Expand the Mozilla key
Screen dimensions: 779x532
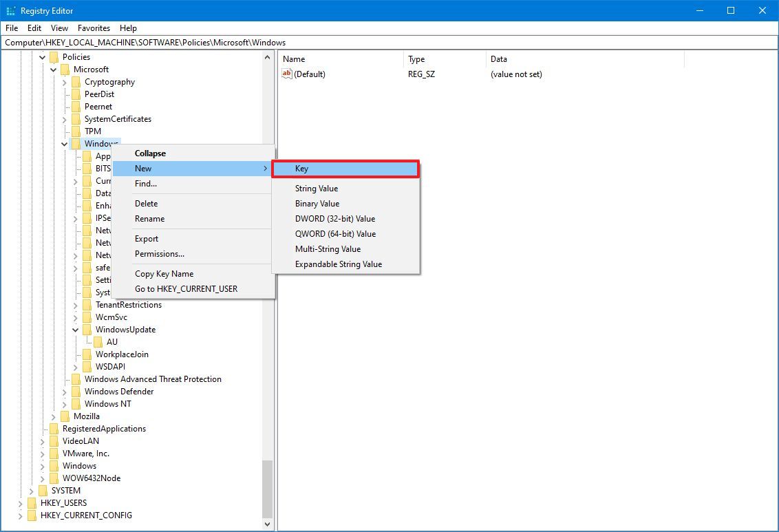(54, 416)
